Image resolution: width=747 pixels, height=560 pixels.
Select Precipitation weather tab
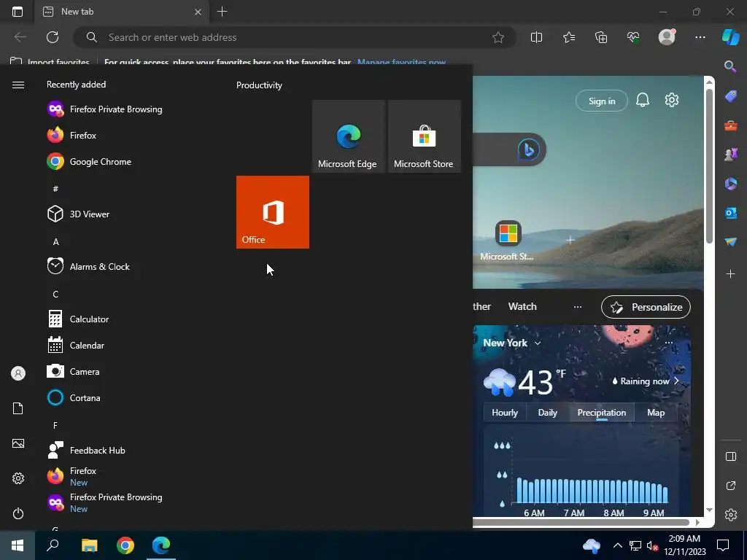click(x=602, y=413)
